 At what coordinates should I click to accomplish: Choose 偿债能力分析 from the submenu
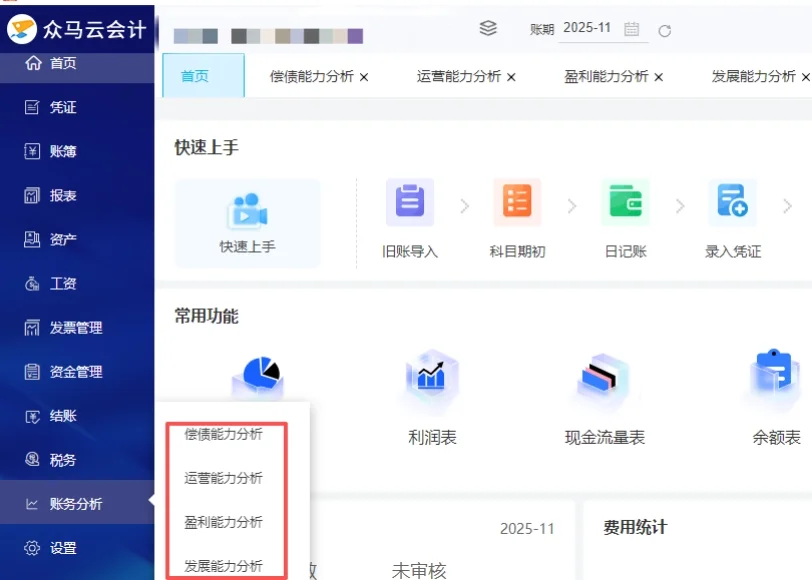(x=224, y=434)
